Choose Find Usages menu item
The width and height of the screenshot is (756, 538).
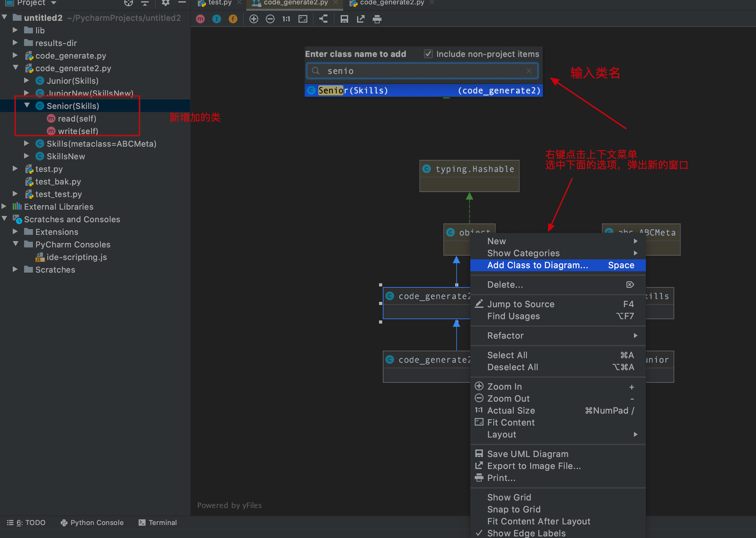[x=558, y=316]
